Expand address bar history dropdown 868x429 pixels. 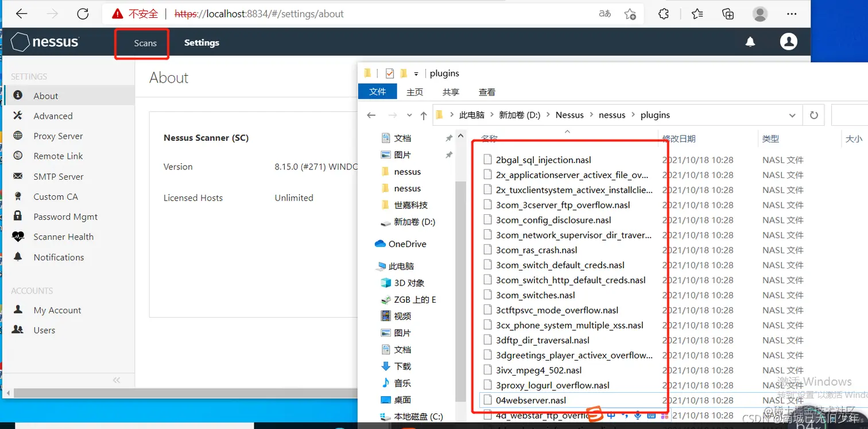coord(792,115)
